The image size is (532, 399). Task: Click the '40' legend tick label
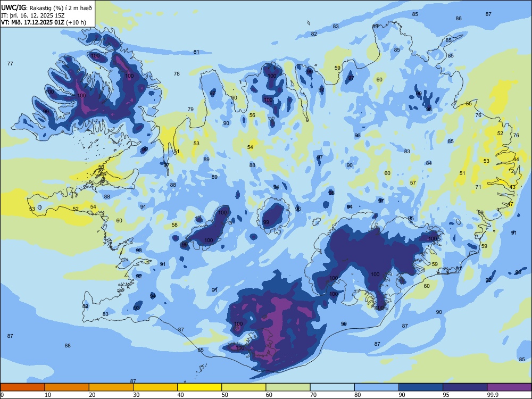(x=180, y=395)
